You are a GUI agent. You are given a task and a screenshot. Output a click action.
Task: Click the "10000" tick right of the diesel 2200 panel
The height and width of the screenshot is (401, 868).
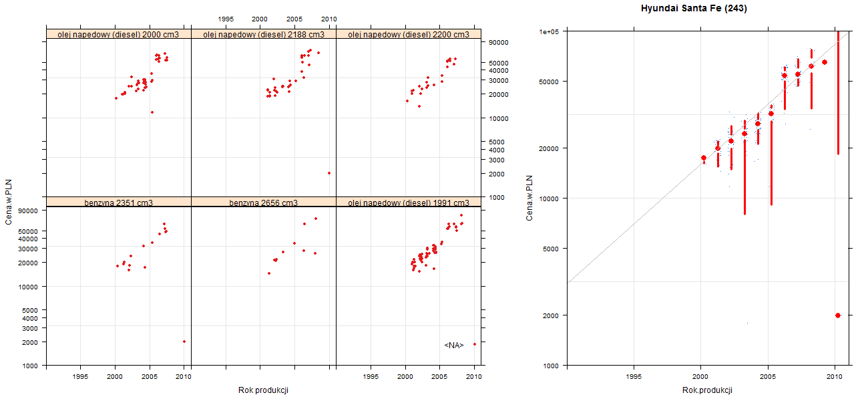499,118
